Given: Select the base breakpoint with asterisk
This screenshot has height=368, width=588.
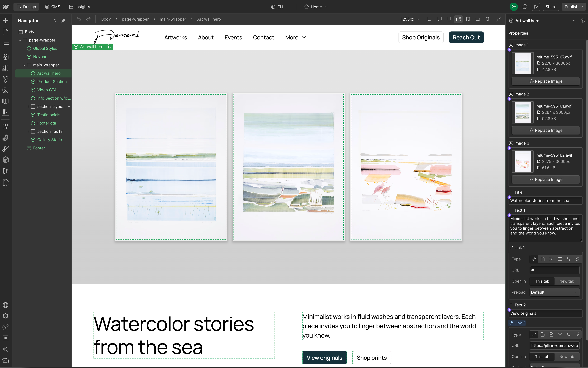Looking at the screenshot, I should pyautogui.click(x=458, y=19).
